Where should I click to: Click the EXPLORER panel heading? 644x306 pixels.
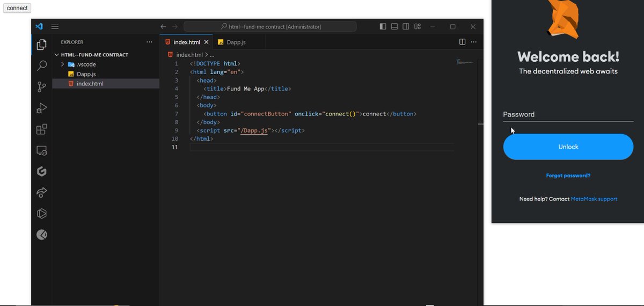[x=72, y=42]
